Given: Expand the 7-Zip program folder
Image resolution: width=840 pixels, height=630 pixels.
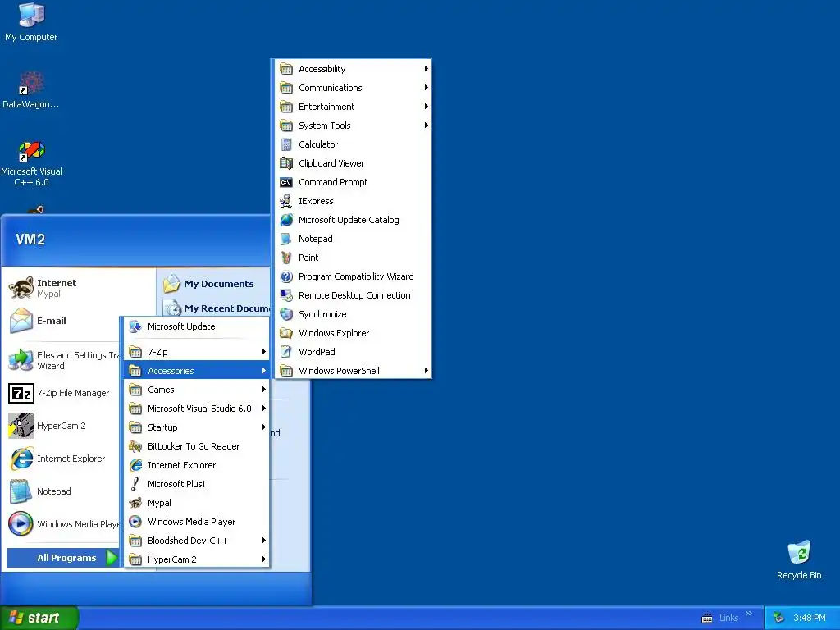Looking at the screenshot, I should point(197,352).
